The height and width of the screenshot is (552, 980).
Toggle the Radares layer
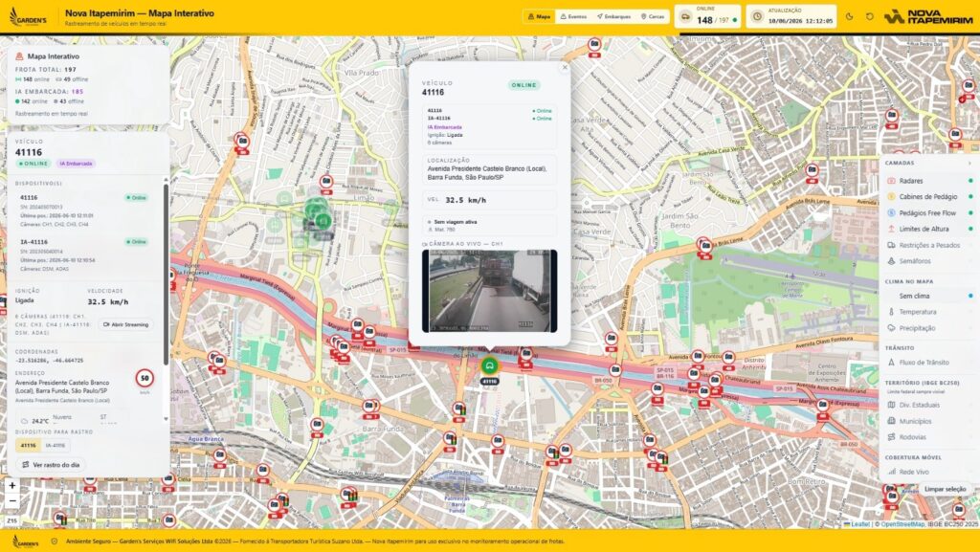point(930,181)
